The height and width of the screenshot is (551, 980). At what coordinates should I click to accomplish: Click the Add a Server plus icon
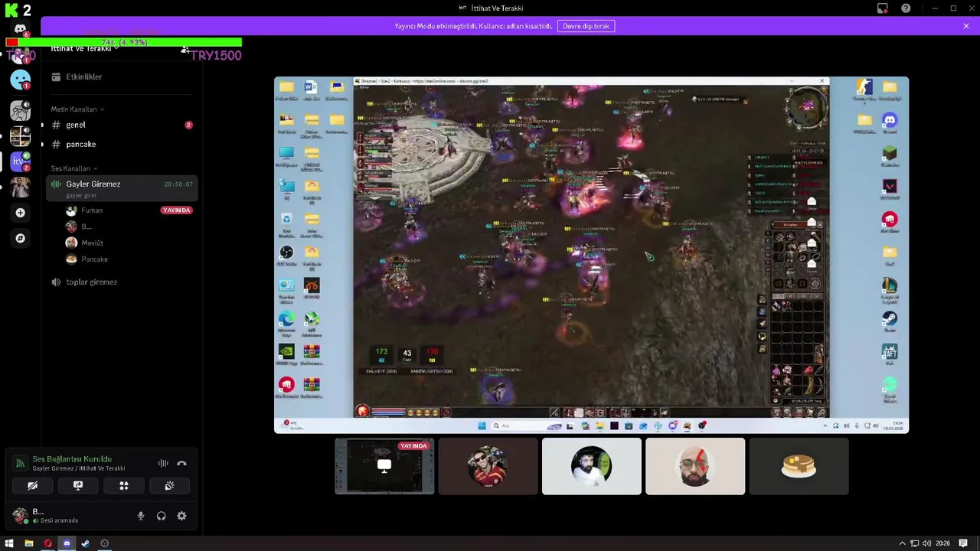[21, 213]
